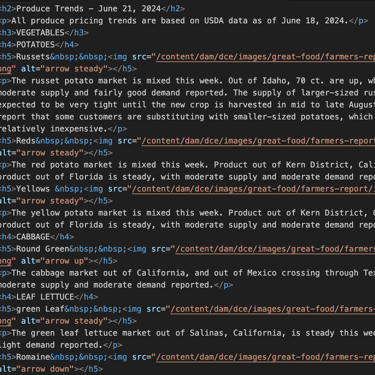
Task: Click the CABBAGE h4 heading text
Action: 33,237
